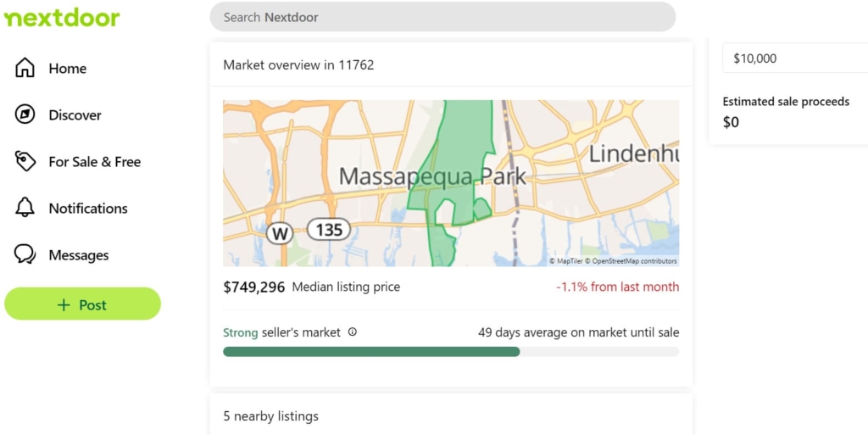Image resolution: width=868 pixels, height=435 pixels.
Task: Create a new Post
Action: pyautogui.click(x=82, y=304)
